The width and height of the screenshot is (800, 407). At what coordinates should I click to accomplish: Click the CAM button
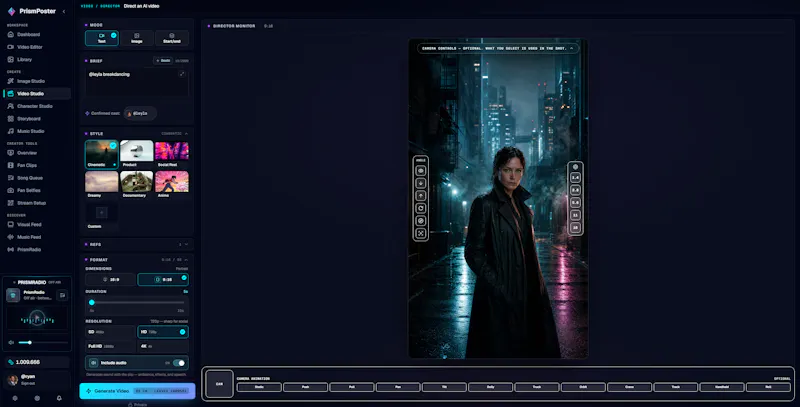(x=219, y=384)
